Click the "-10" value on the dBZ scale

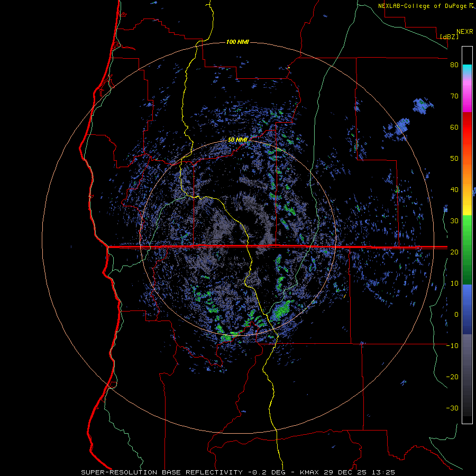tap(452, 346)
